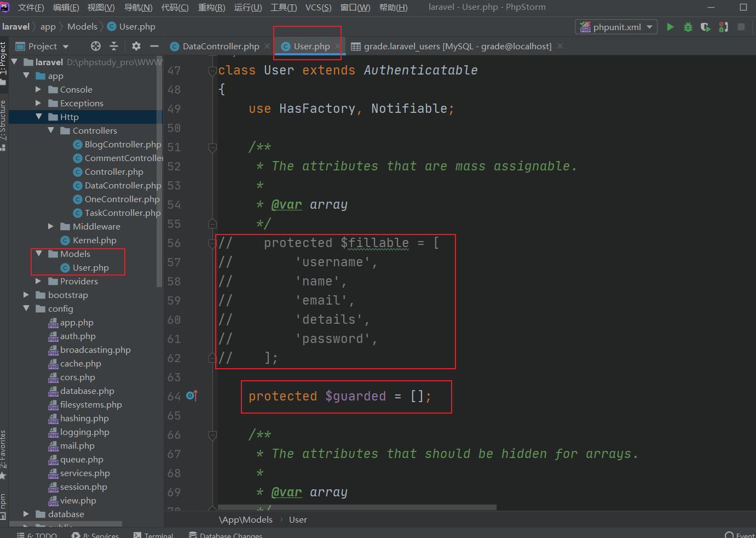This screenshot has width=756, height=538.
Task: Open the 文件(F) menu
Action: click(31, 7)
